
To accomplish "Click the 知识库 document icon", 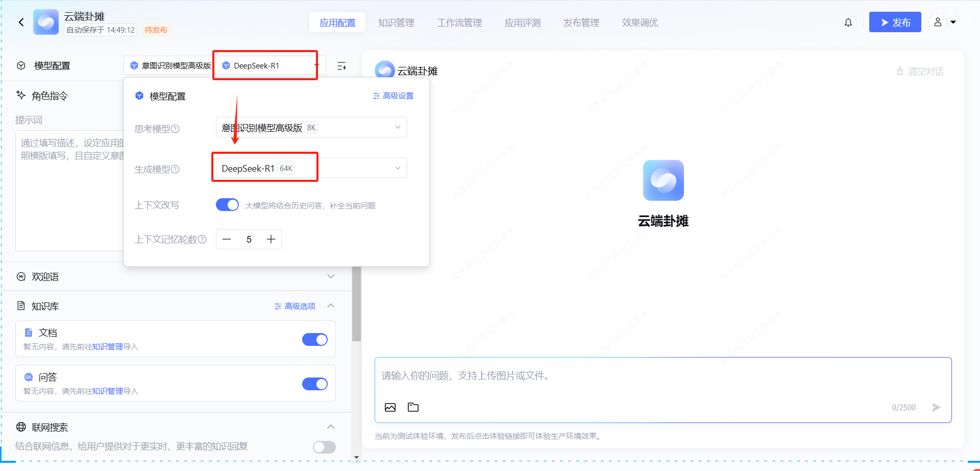I will (x=21, y=305).
